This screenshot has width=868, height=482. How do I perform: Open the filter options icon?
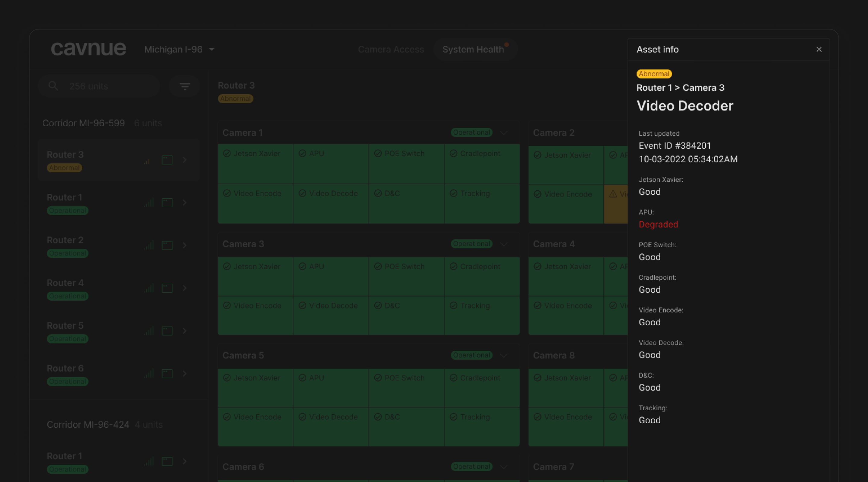[185, 86]
